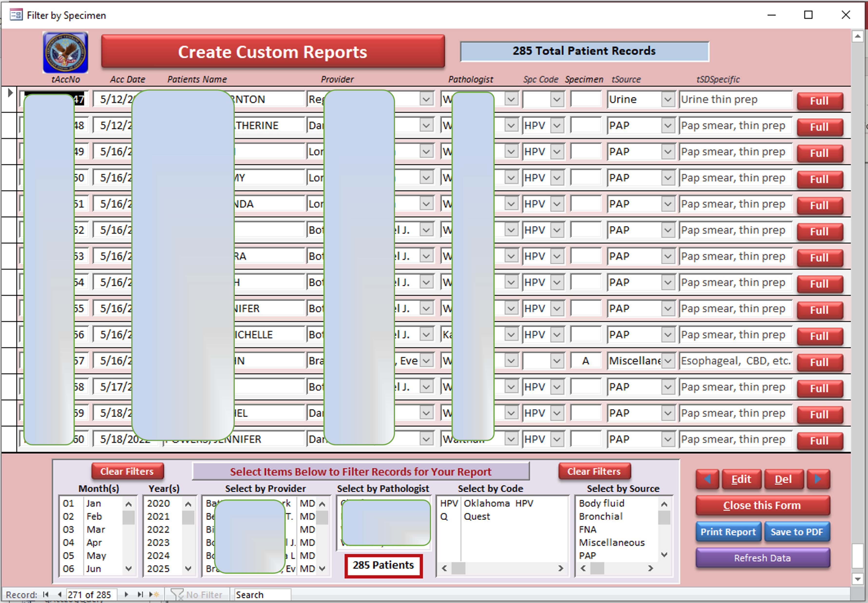Click red left-arrow previous button beside Edit

[x=708, y=479]
